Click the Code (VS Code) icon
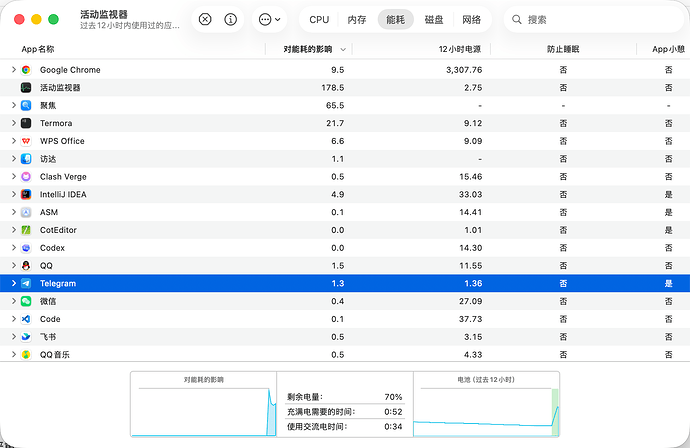Screen dimensions: 690x448 point(26,319)
